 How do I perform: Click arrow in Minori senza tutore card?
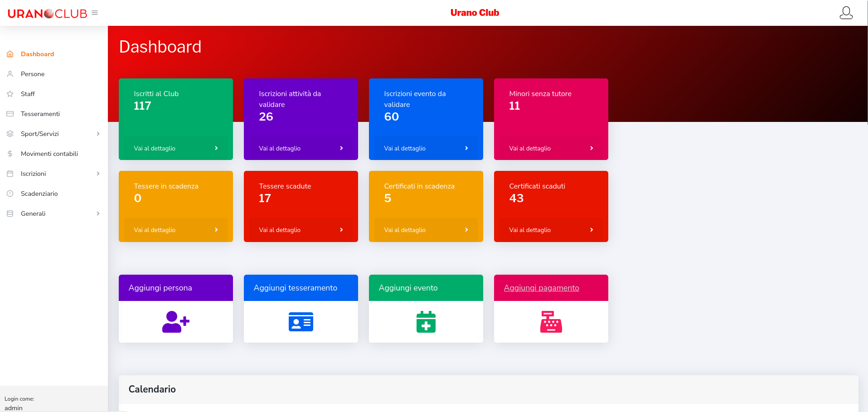592,148
